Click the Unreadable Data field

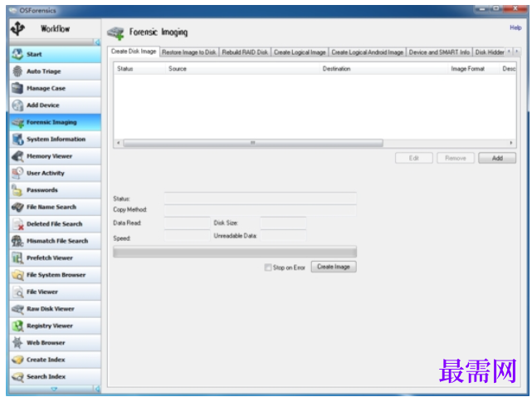click(x=283, y=236)
